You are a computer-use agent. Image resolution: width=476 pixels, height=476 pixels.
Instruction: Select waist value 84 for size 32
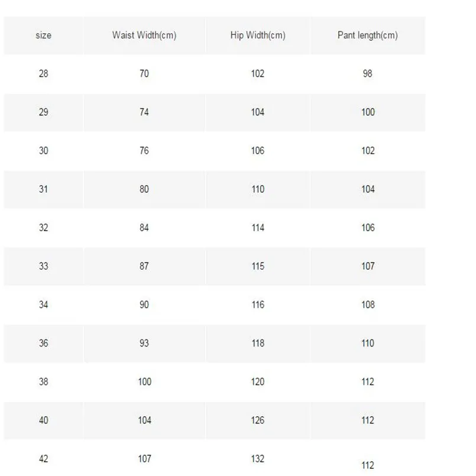pyautogui.click(x=144, y=228)
